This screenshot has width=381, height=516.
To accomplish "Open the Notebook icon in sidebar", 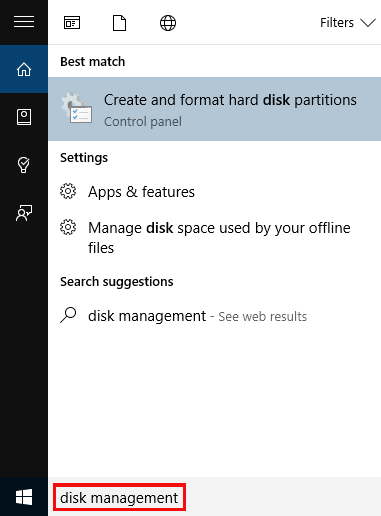I will [x=24, y=117].
